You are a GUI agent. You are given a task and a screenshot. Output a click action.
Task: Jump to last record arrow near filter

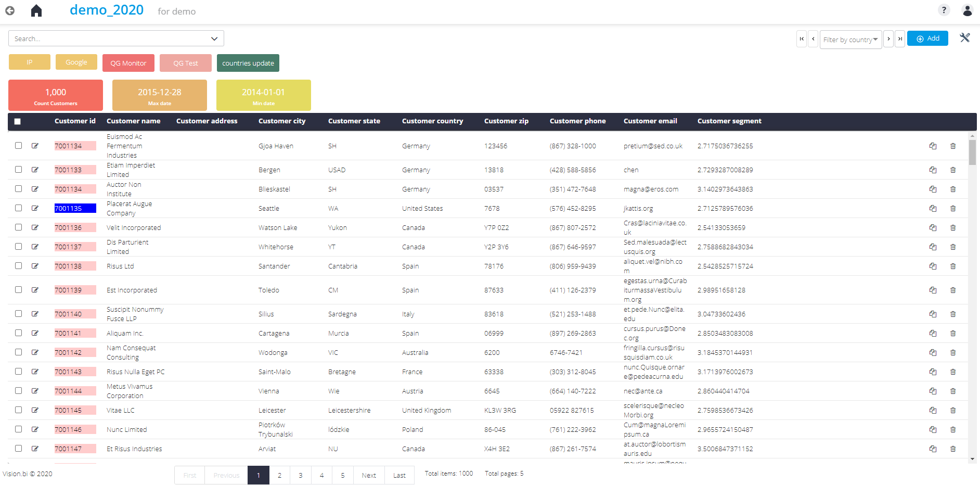900,39
